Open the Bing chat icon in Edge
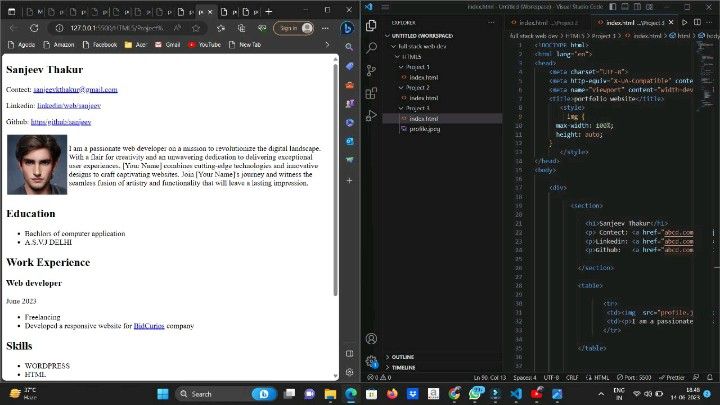This screenshot has width=720, height=405. pyautogui.click(x=348, y=28)
